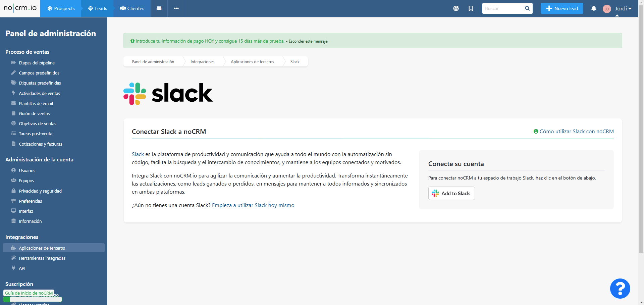Click the scrollbar down arrow
This screenshot has width=644, height=305.
pyautogui.click(x=641, y=302)
